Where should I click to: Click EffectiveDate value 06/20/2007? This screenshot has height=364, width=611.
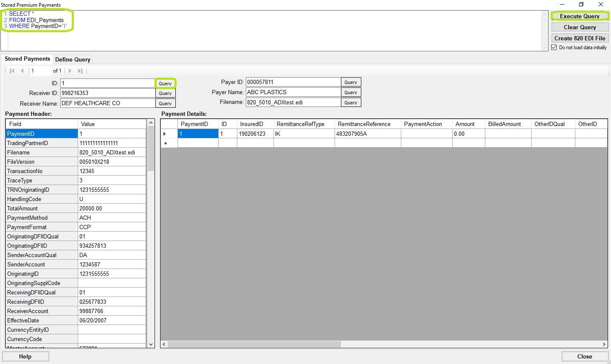112,320
